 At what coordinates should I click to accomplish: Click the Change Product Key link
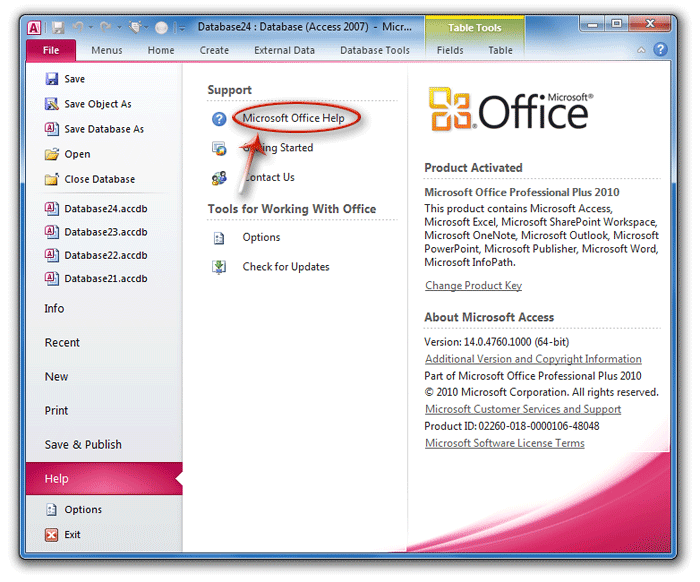[x=474, y=285]
